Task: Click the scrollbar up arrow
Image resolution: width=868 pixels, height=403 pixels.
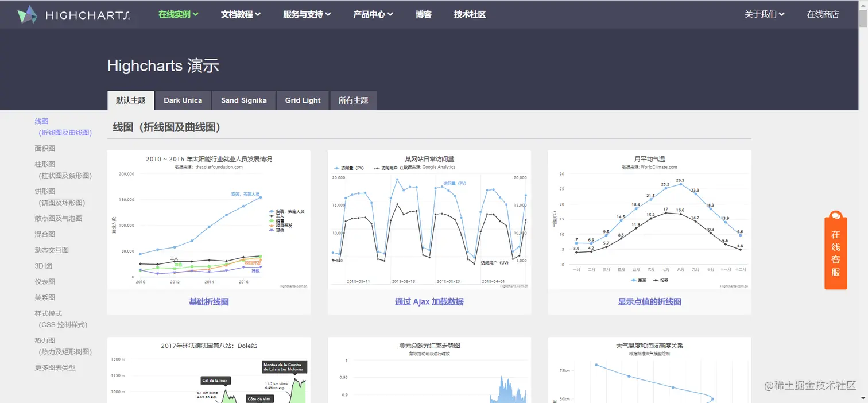Action: (863, 5)
